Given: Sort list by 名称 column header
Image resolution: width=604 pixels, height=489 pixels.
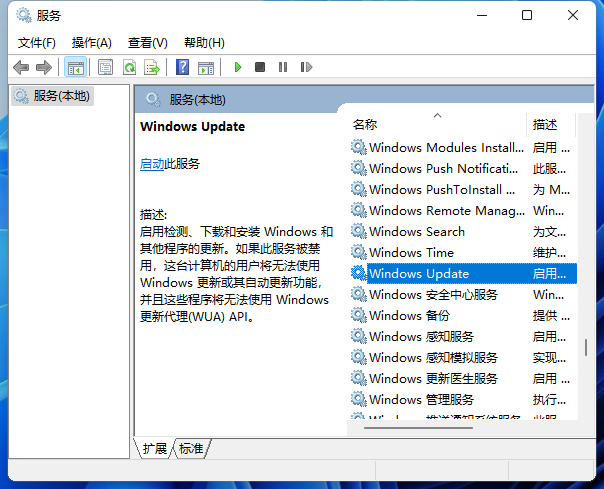Looking at the screenshot, I should 366,125.
